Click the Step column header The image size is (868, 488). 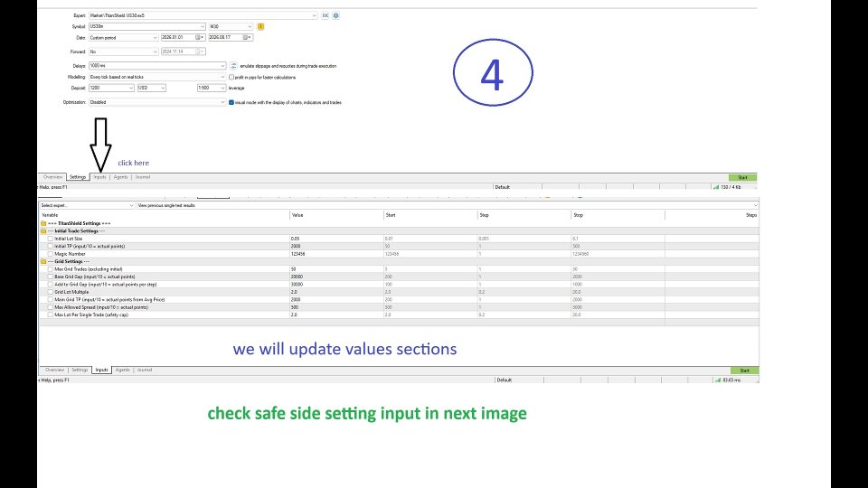[524, 215]
